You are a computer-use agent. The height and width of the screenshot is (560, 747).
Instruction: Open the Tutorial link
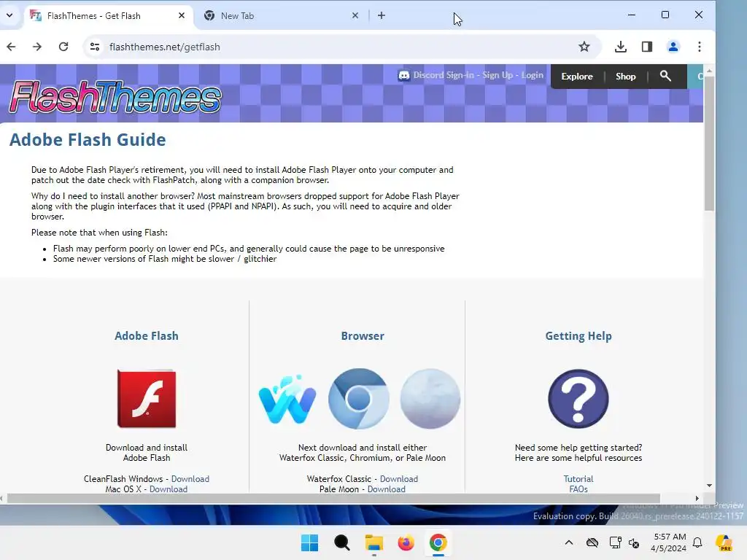(578, 479)
